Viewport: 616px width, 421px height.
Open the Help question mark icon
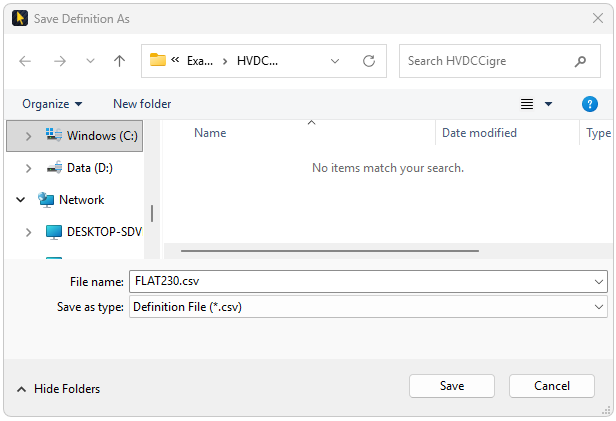coord(589,104)
